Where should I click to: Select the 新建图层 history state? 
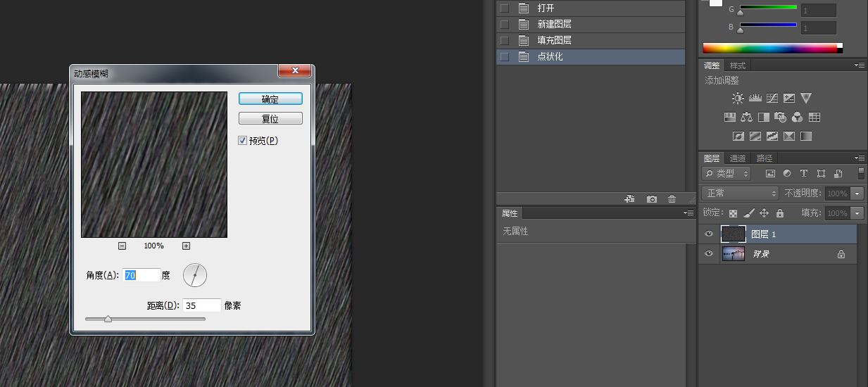pyautogui.click(x=591, y=24)
